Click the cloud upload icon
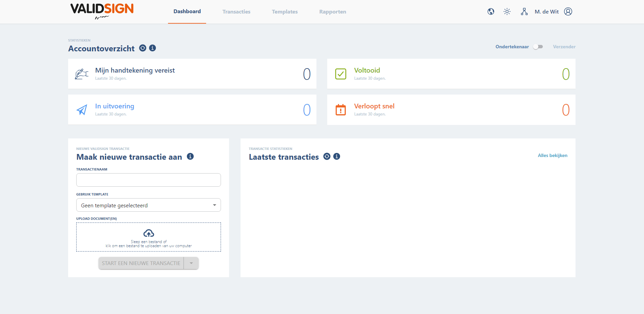The width and height of the screenshot is (644, 314). tap(149, 233)
